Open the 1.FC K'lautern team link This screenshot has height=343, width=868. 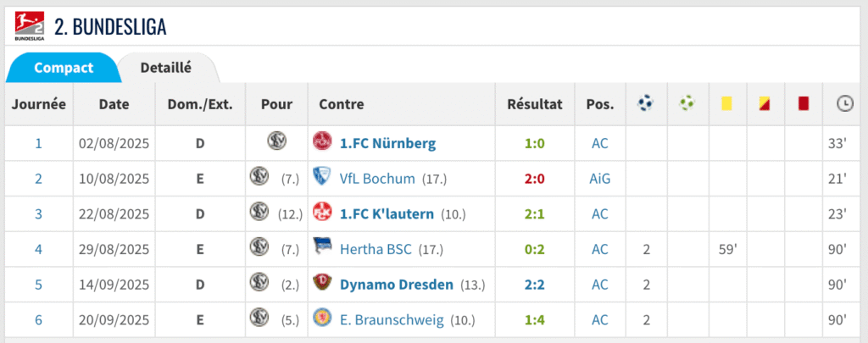[x=387, y=213]
